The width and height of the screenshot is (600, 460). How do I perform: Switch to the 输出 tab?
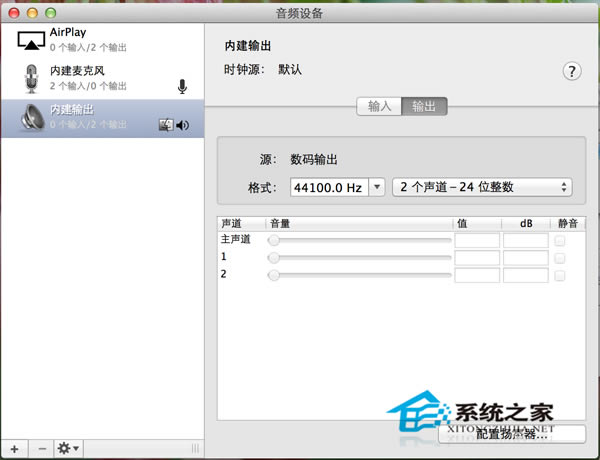424,106
